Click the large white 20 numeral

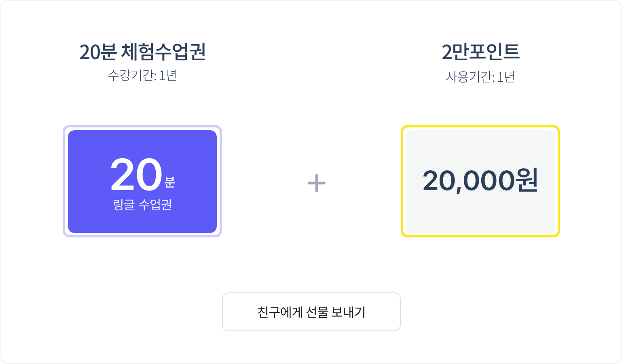(x=136, y=174)
